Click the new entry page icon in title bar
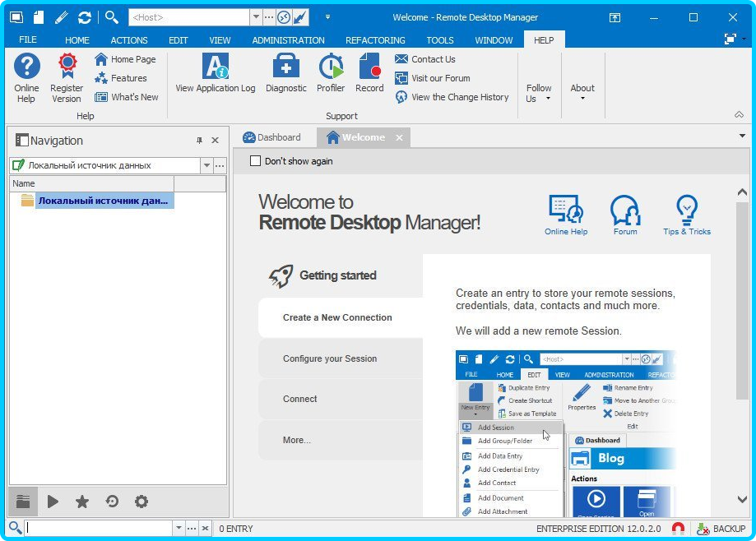This screenshot has width=756, height=541. pos(39,17)
